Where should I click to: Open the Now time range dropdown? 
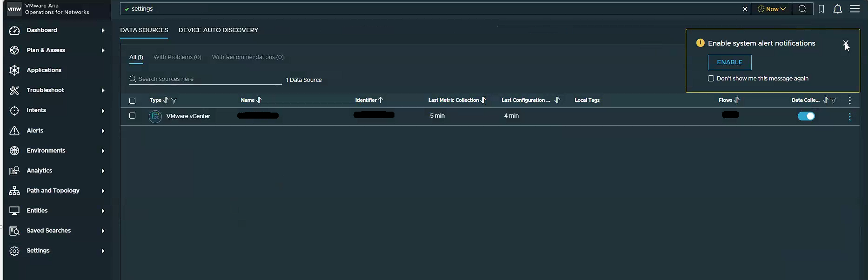[772, 9]
